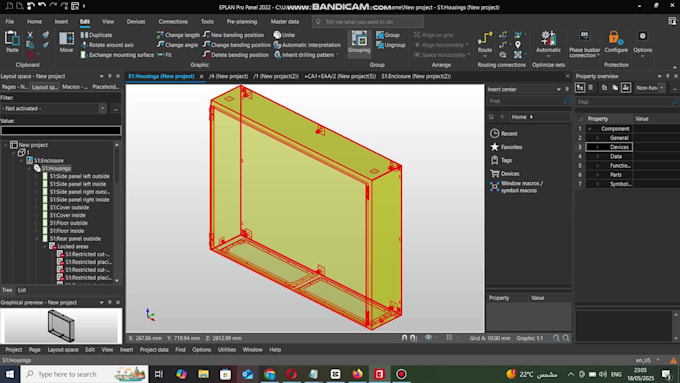Click the Group command
The width and height of the screenshot is (680, 383).
pos(388,35)
